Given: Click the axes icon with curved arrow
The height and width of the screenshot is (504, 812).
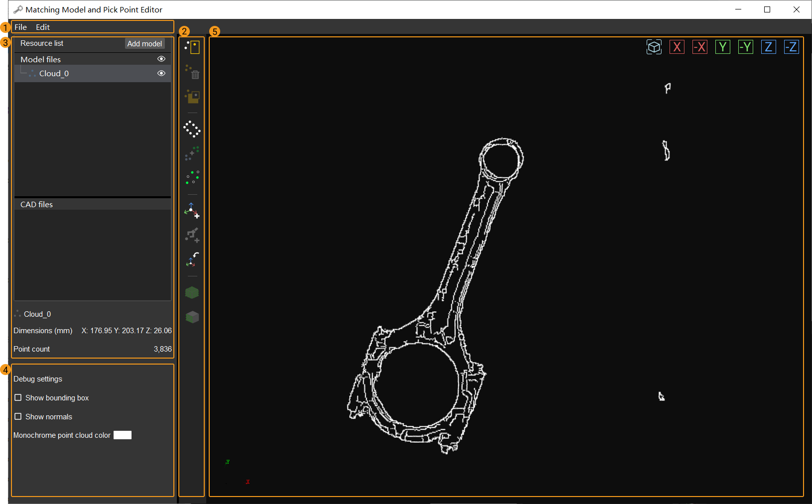Looking at the screenshot, I should (192, 259).
